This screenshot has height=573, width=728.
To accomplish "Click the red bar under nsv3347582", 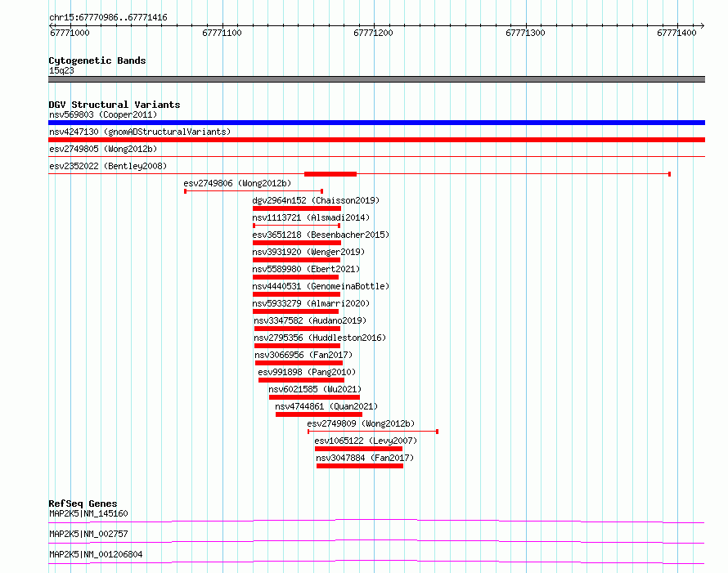I will [297, 329].
